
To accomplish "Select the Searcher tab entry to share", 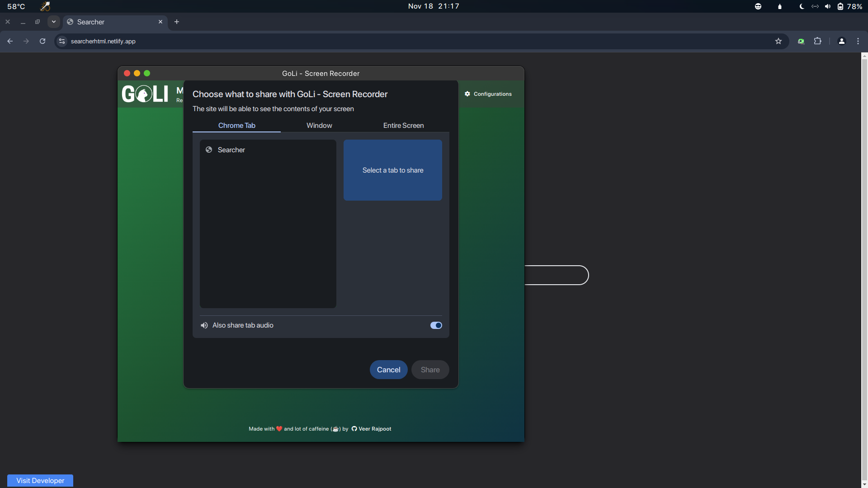I will pos(231,150).
